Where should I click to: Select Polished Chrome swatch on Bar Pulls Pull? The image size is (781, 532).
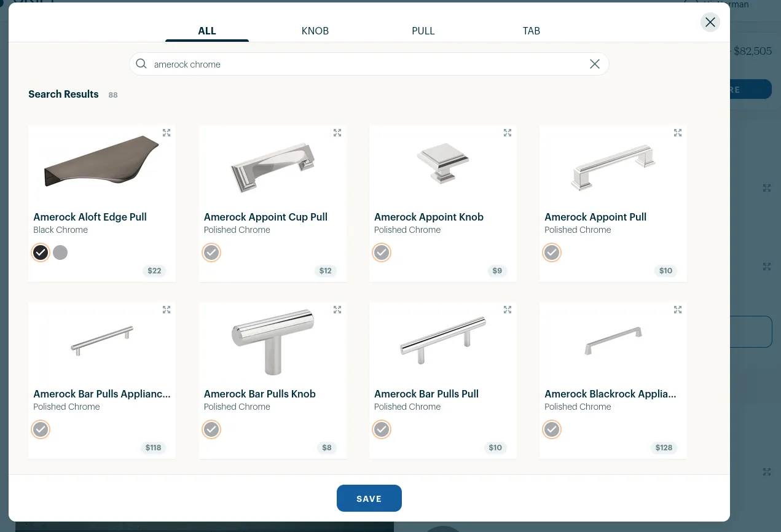tap(382, 429)
